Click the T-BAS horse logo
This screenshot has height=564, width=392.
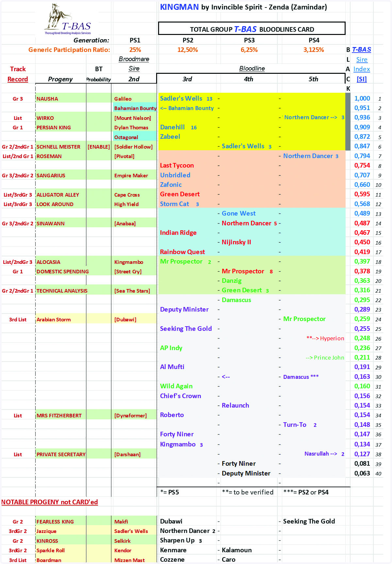[68, 19]
